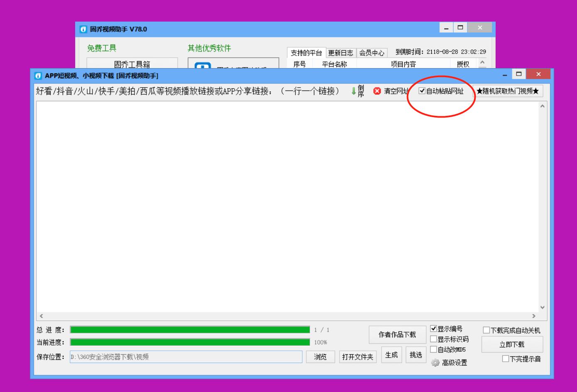Screen dimensions: 577x392
Task: Minimize the APP短视频 download window
Action: tap(505, 75)
